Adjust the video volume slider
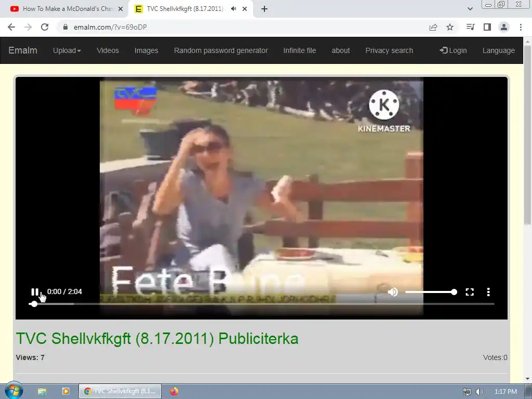This screenshot has height=399, width=532. point(431,292)
